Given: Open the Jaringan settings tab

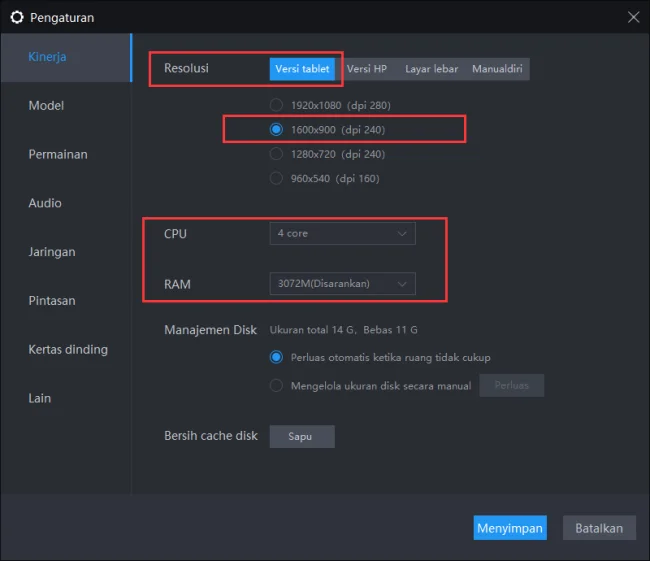Looking at the screenshot, I should (66, 252).
